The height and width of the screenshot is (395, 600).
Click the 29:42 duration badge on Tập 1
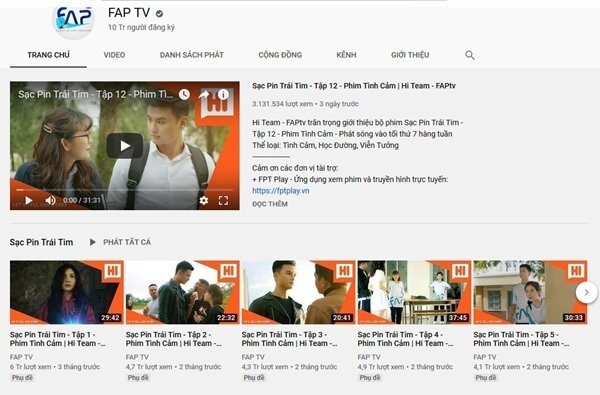click(110, 318)
